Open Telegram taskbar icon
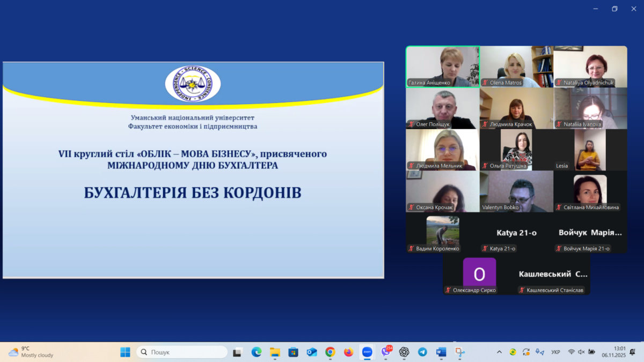The height and width of the screenshot is (362, 644). (x=423, y=352)
